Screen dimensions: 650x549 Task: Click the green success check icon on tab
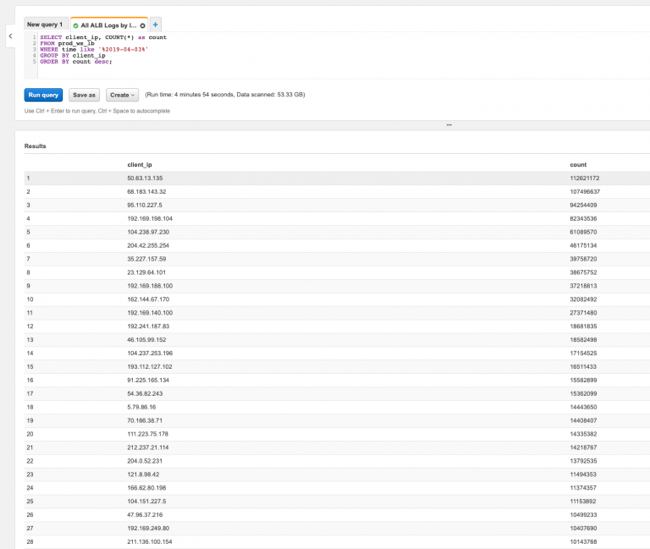point(76,24)
